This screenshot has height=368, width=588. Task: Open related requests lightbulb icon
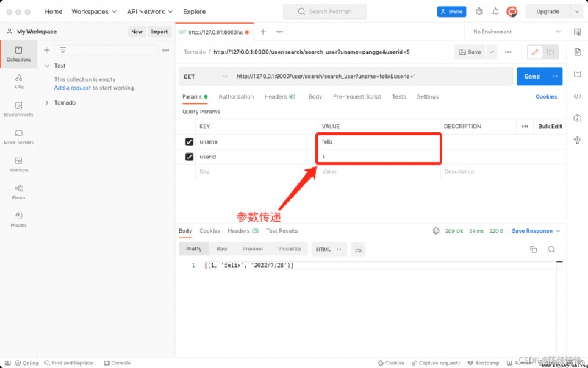tap(577, 140)
